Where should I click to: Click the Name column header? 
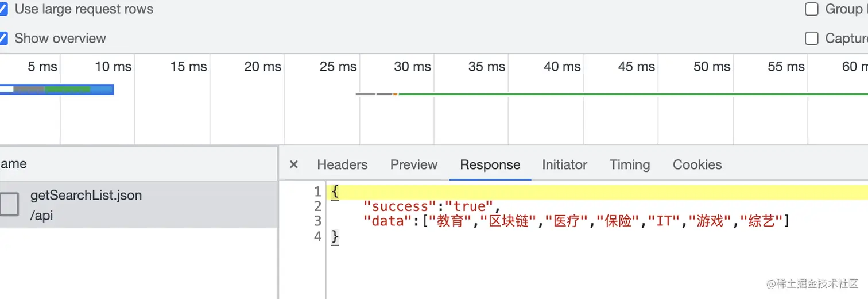click(14, 164)
